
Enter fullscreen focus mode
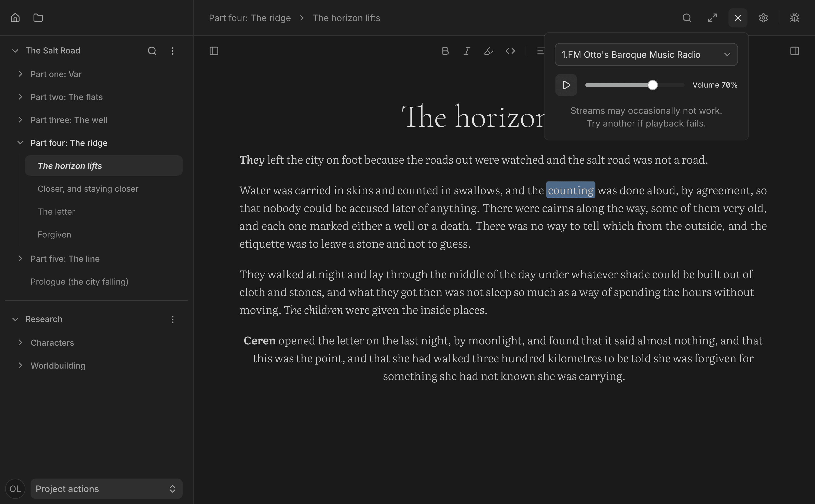click(712, 18)
